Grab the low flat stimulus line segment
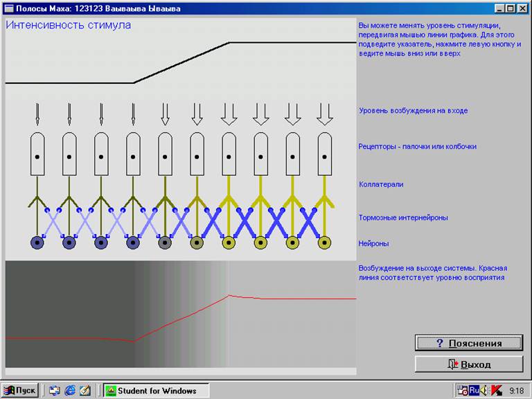The image size is (532, 399). click(x=69, y=83)
